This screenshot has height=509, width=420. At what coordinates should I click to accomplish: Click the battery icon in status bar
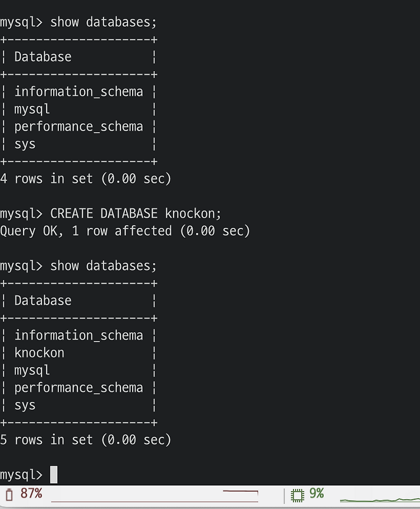[x=10, y=494]
